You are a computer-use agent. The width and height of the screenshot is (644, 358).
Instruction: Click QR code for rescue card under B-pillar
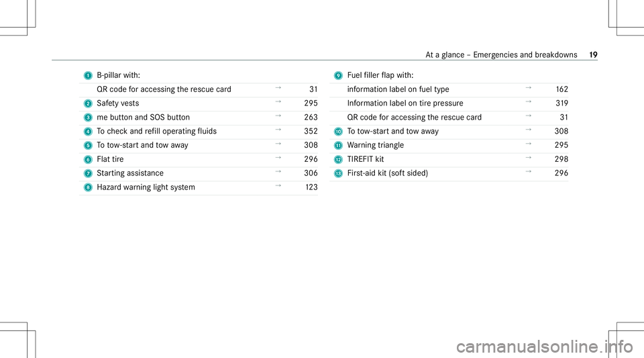pyautogui.click(x=164, y=89)
